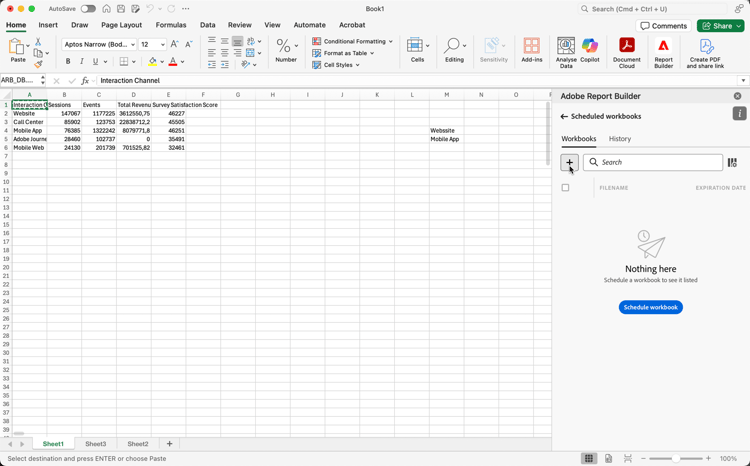Viewport: 750px width, 466px height.
Task: Go back using the Scheduled workbooks arrow
Action: 564,116
